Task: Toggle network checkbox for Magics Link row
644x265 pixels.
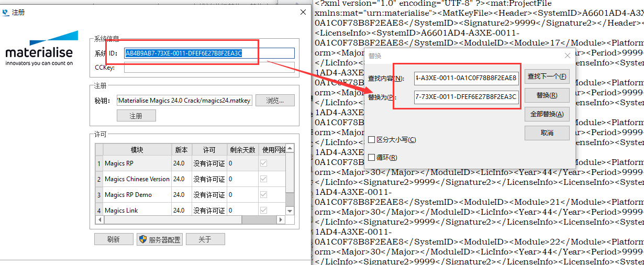Action: (x=264, y=211)
